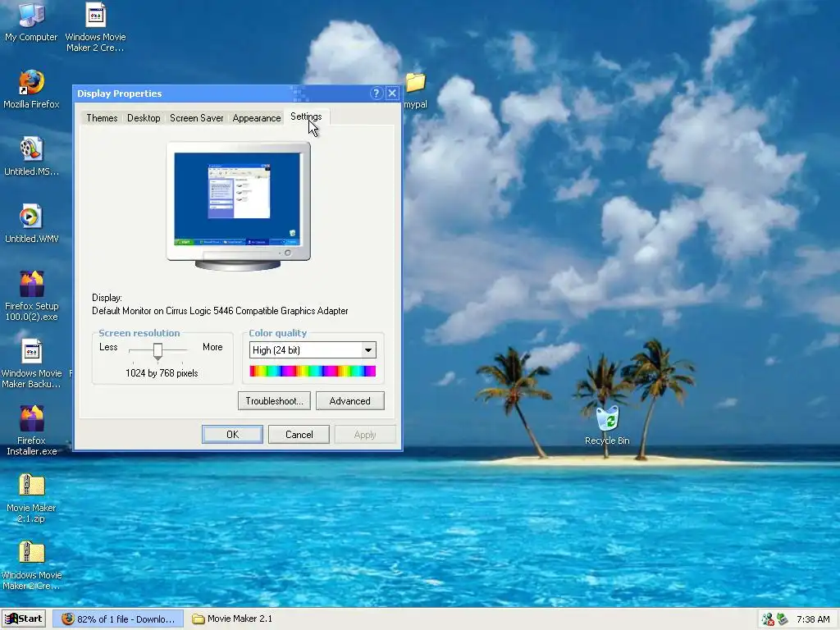Viewport: 840px width, 630px height.
Task: Switch to the Screen Saver tab
Action: pos(197,118)
